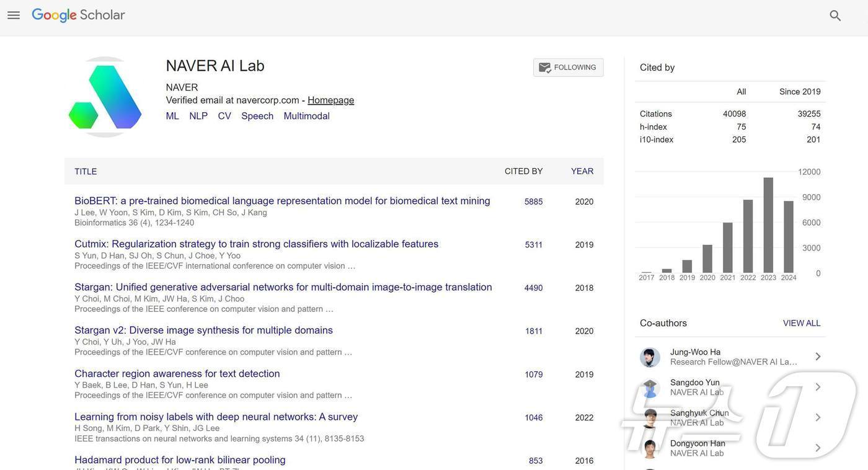Expand chevron next to Jung-Woo Ha
The width and height of the screenshot is (868, 470).
click(x=818, y=357)
